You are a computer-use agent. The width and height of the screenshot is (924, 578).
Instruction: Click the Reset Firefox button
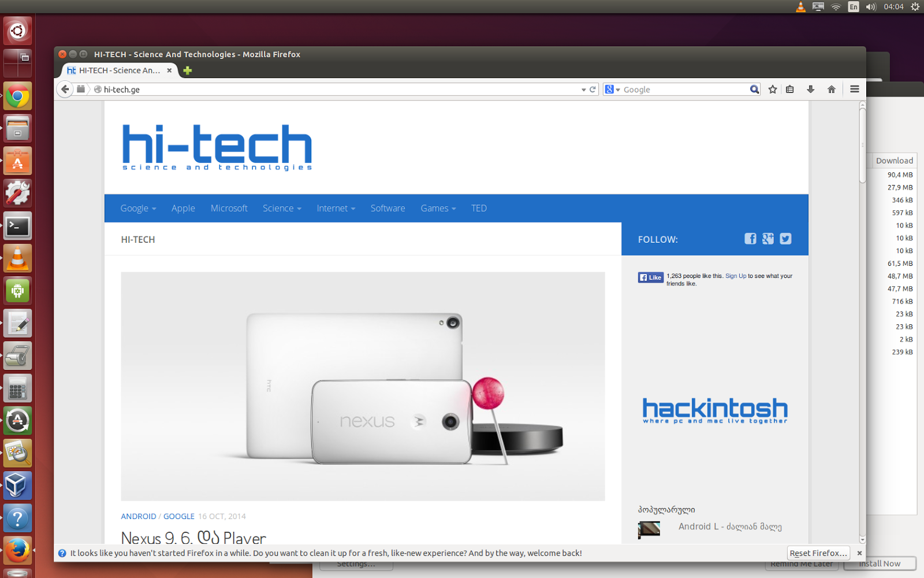[x=818, y=553]
